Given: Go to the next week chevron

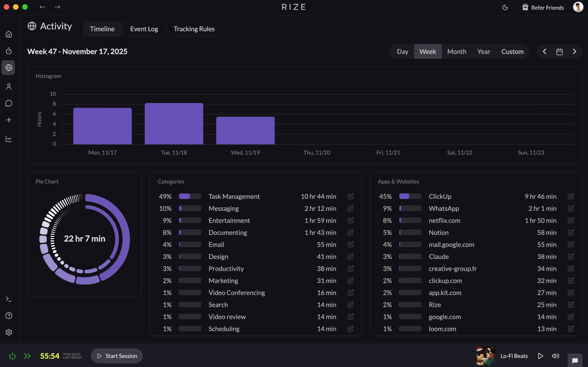Looking at the screenshot, I should coord(575,51).
